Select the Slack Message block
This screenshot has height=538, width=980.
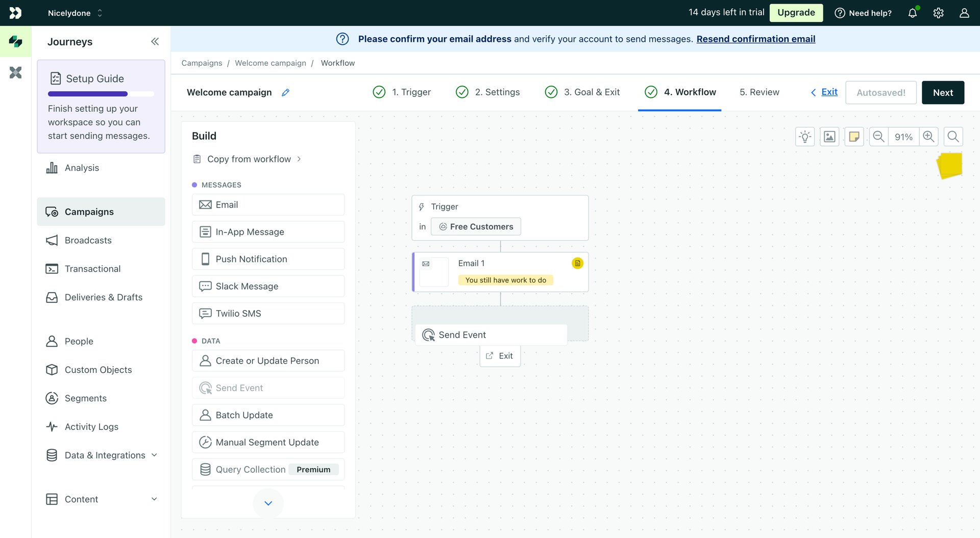coord(268,286)
